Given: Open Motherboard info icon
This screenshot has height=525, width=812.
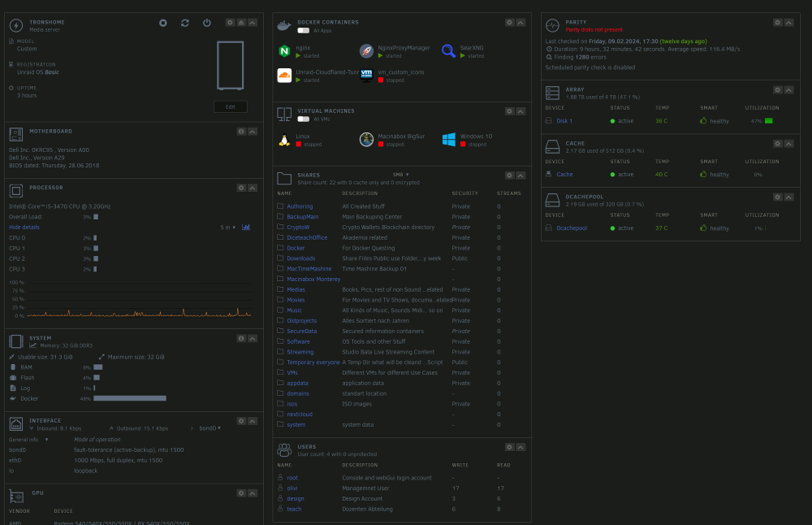Looking at the screenshot, I should click(x=241, y=132).
